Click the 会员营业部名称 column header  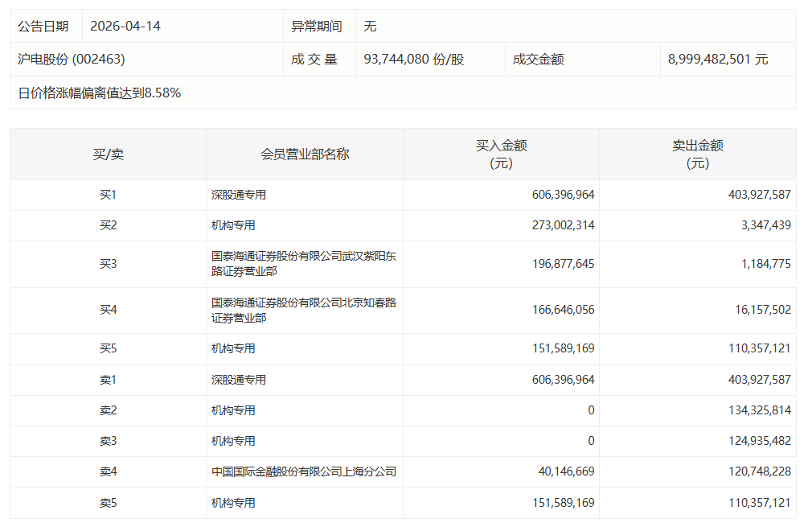point(305,154)
